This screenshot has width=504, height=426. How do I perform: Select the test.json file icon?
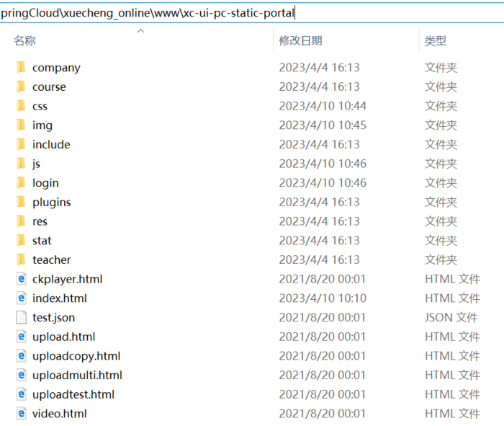[x=22, y=318]
